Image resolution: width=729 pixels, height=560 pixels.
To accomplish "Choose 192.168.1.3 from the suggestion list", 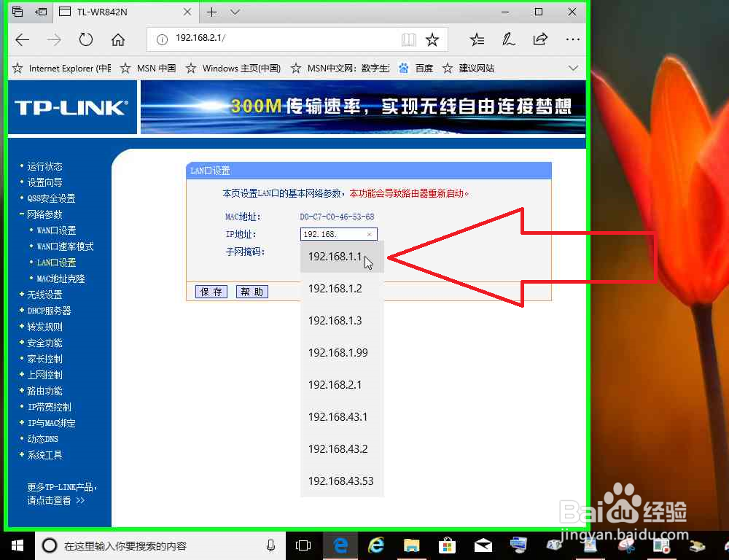I will pos(342,321).
